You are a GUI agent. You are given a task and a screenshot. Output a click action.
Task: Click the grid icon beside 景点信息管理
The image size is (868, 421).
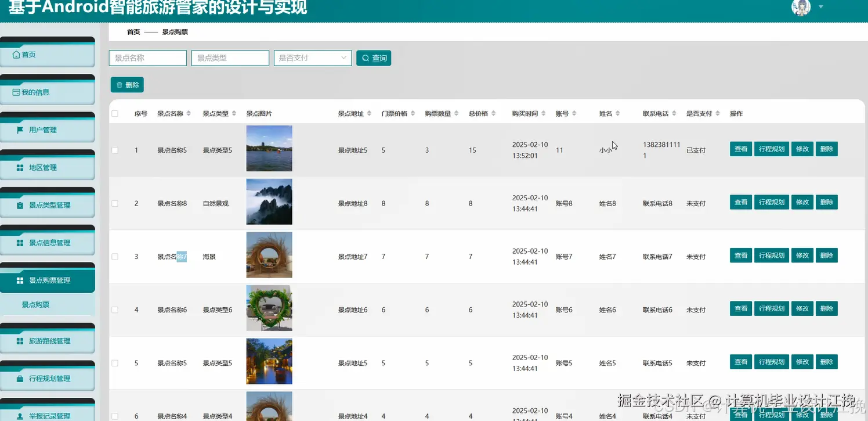[20, 243]
